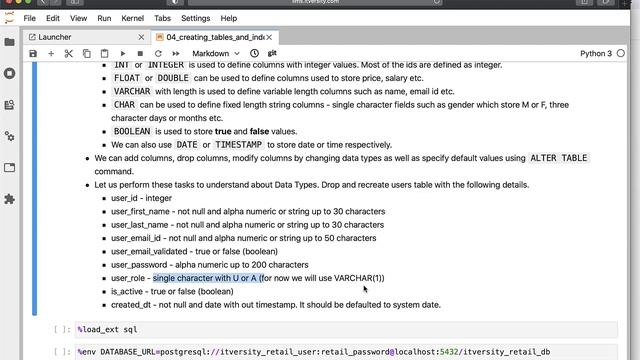Screen dimensions: 640x360
Task: Open the Markdown cell type dropdown
Action: click(216, 53)
